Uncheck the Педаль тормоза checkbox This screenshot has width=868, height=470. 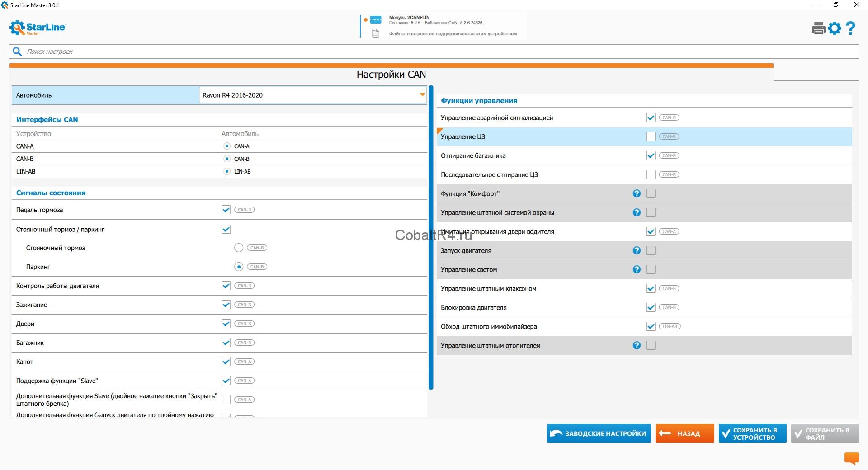[x=226, y=210]
